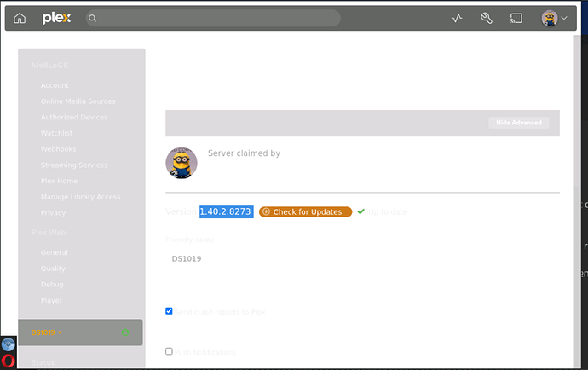Screen dimensions: 588x370
Task: Click the green server status circle
Action: (125, 332)
